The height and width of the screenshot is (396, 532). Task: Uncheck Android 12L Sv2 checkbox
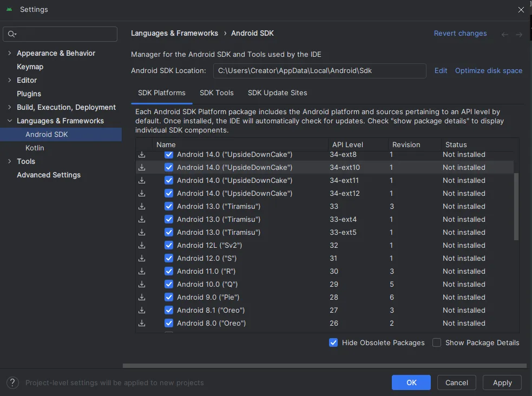(169, 245)
